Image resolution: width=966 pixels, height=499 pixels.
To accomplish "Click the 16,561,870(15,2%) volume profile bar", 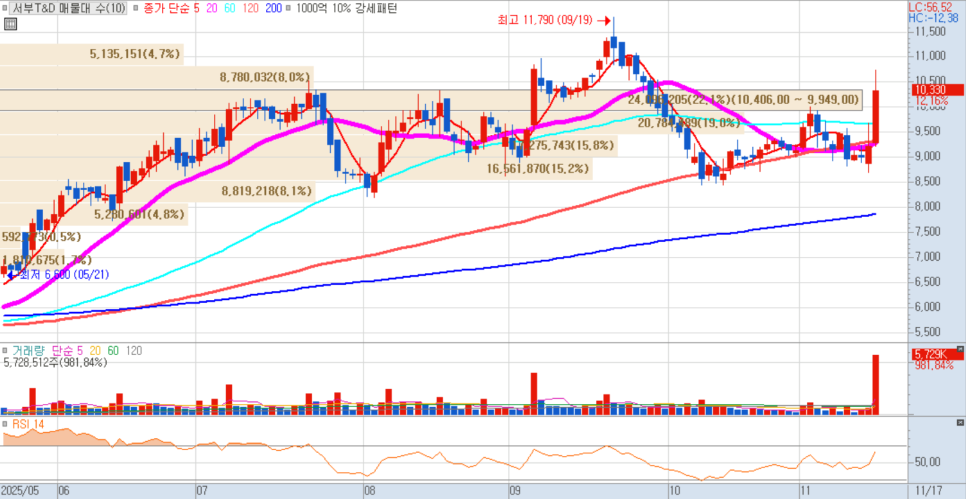I will coord(296,168).
